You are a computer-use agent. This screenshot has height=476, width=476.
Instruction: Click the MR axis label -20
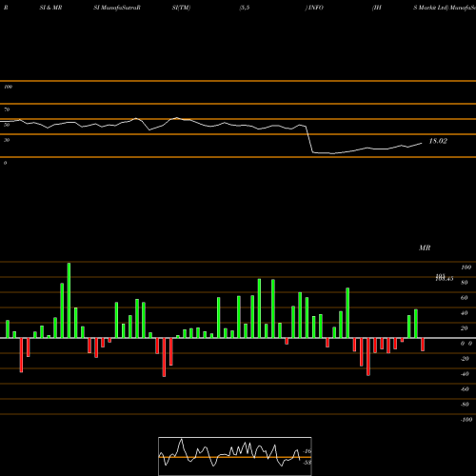click(x=465, y=359)
